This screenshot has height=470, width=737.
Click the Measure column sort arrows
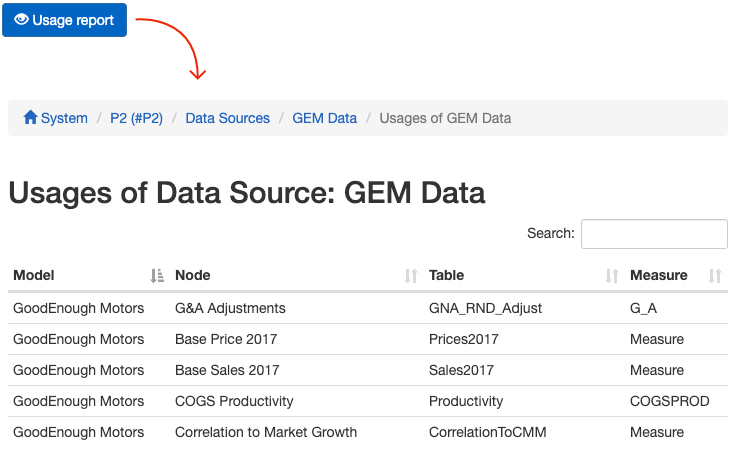715,276
